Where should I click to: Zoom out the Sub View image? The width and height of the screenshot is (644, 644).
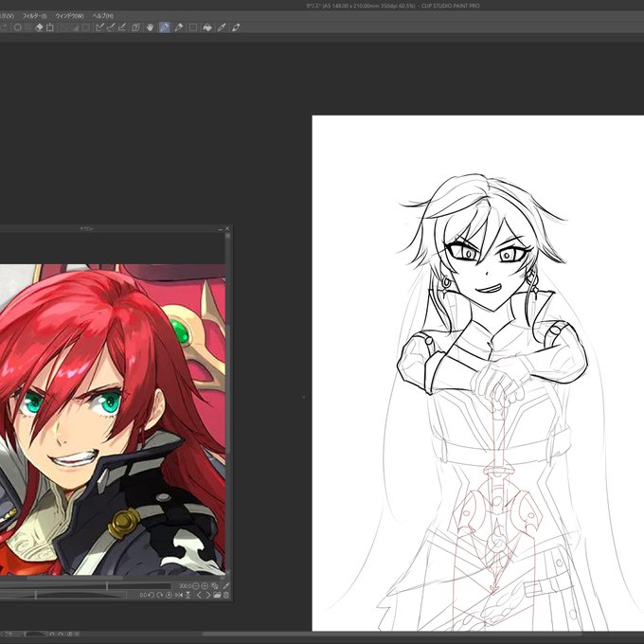point(195,586)
